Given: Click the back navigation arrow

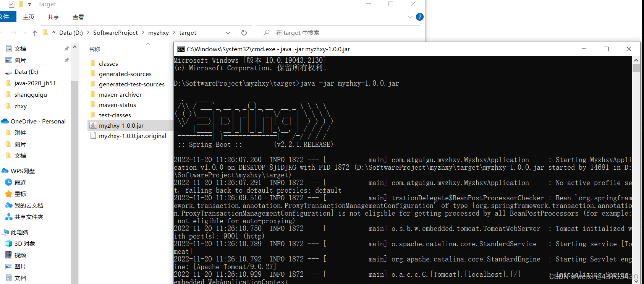Looking at the screenshot, I should [2, 33].
